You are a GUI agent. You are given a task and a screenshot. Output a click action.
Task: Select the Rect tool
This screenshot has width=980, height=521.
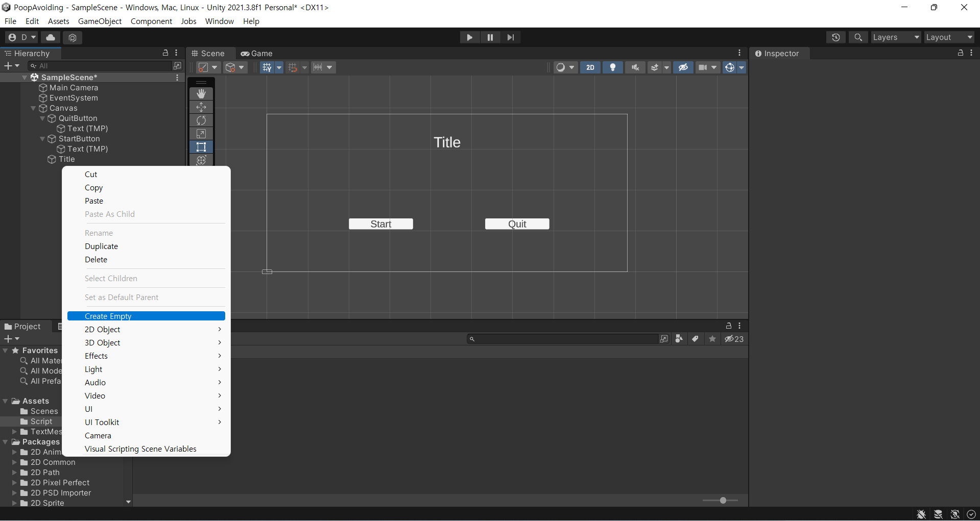201,147
